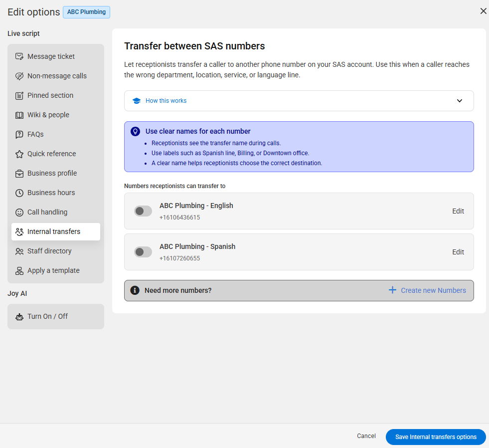
Task: Click the Business hours clock icon
Action: 19,193
